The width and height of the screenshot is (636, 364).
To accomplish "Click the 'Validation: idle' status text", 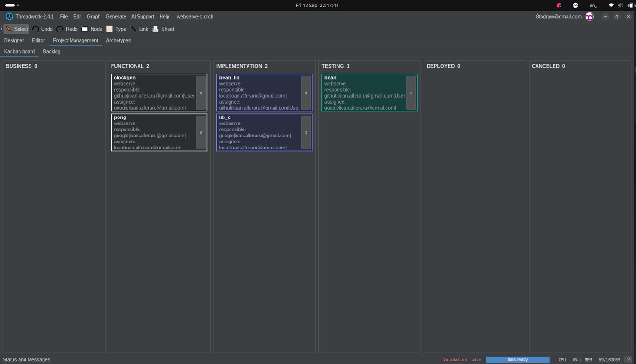I will point(462,360).
